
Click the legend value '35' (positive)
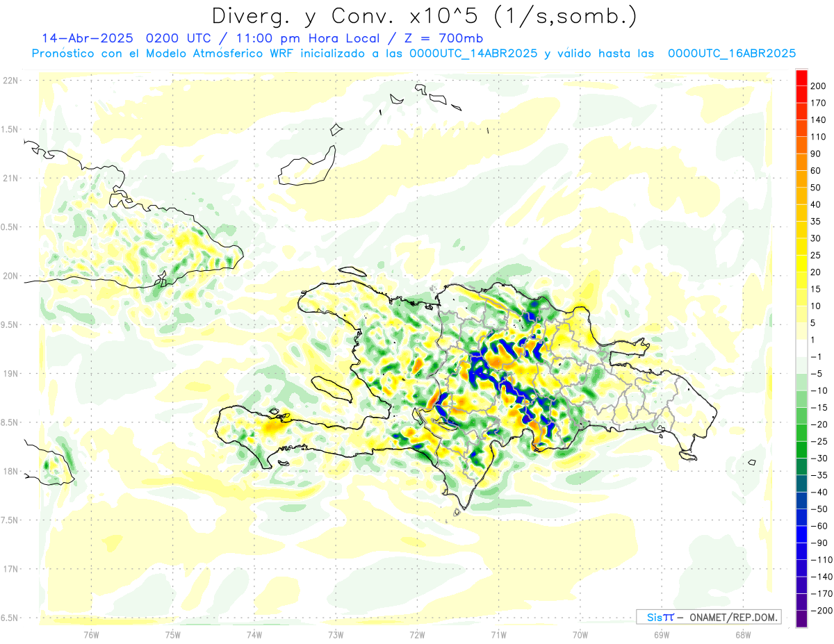[817, 222]
